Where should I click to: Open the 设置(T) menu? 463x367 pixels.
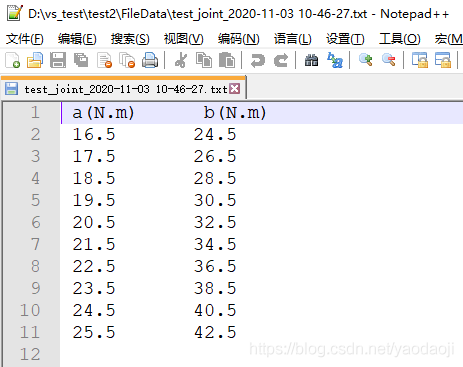pyautogui.click(x=345, y=39)
